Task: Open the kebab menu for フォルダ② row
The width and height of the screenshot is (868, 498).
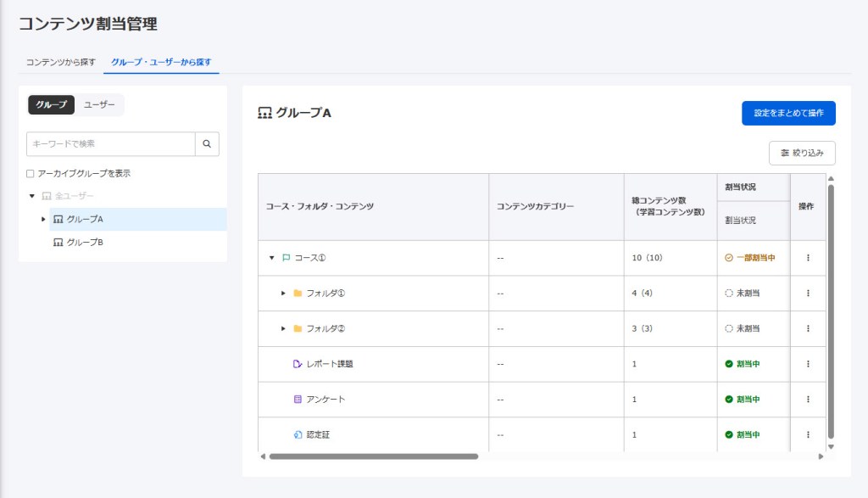Action: click(x=808, y=328)
